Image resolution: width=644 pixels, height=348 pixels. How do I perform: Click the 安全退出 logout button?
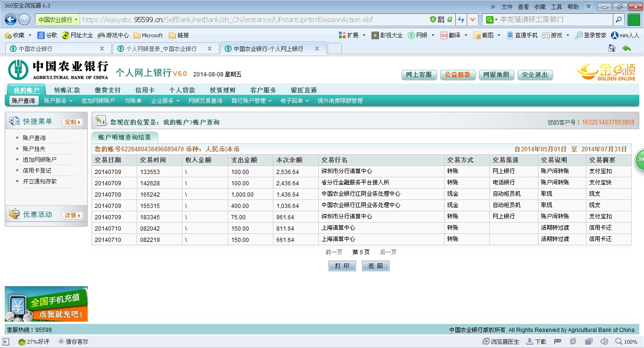(x=535, y=75)
